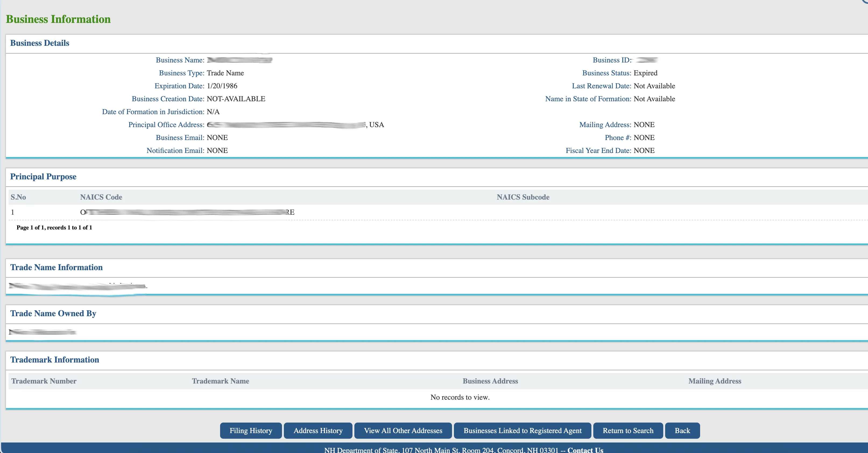Select the NAICS Subcode column header
This screenshot has height=453, width=868.
coord(523,197)
